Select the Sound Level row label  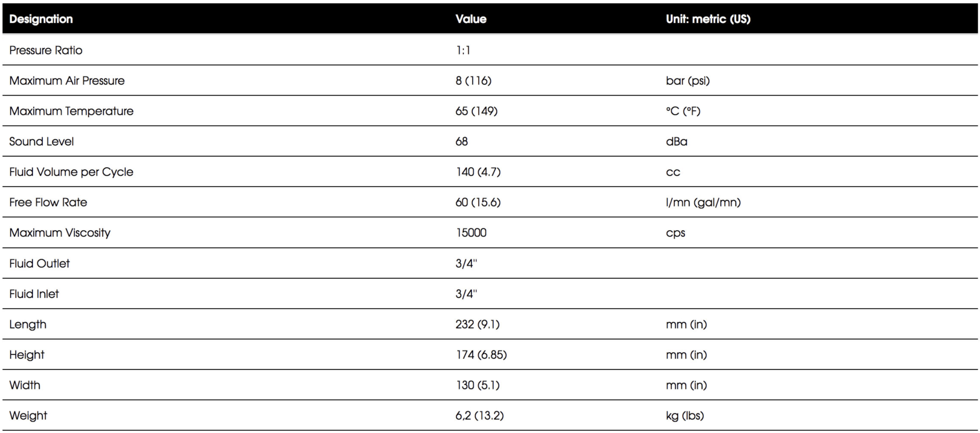[41, 141]
